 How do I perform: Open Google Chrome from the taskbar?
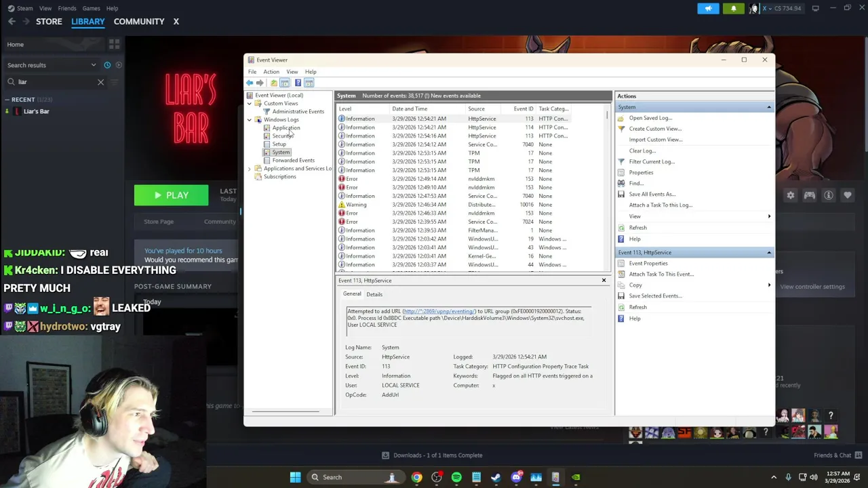click(x=416, y=477)
